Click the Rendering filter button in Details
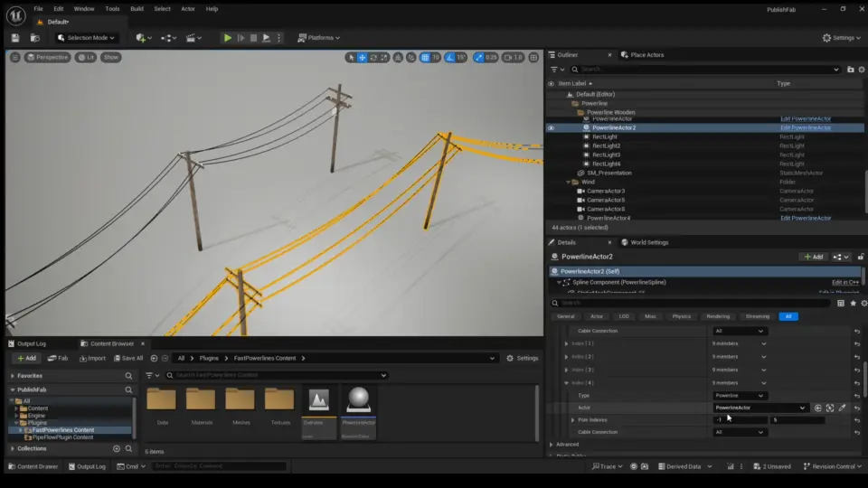The image size is (868, 488). (718, 316)
